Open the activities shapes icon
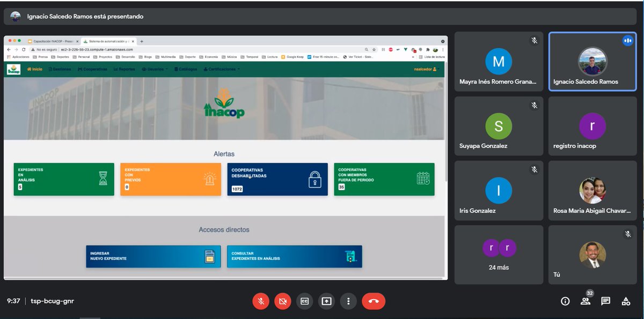Screen dimensions: 644x319 626,301
